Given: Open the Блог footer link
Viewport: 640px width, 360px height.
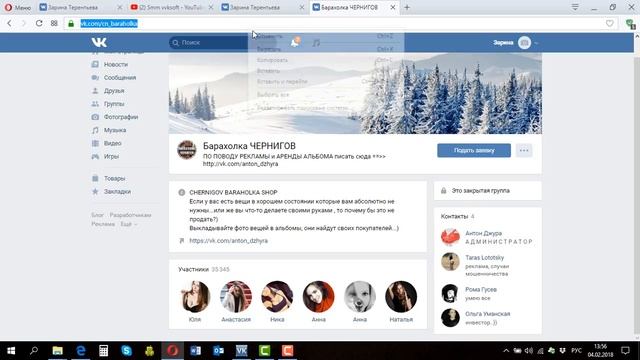Looking at the screenshot, I should tap(97, 215).
